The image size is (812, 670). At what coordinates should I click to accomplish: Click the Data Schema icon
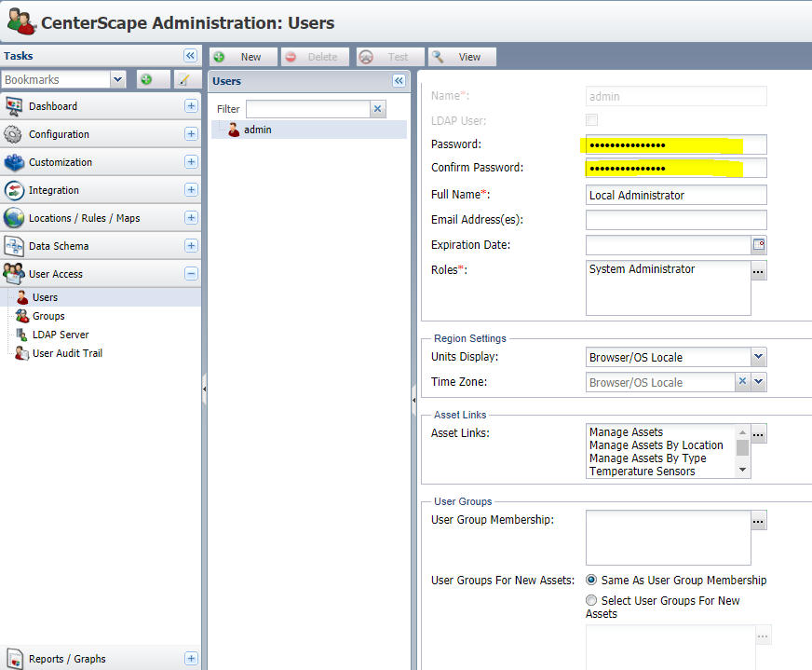(x=14, y=246)
